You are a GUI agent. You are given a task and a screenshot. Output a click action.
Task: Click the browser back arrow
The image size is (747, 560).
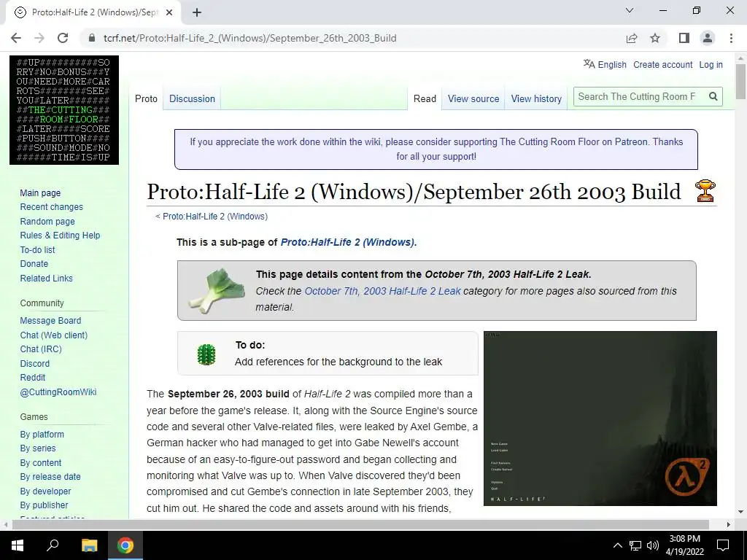[x=16, y=38]
